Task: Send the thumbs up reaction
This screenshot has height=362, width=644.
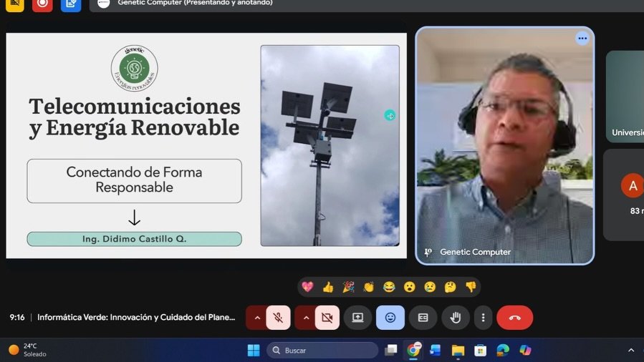Action: (x=328, y=287)
